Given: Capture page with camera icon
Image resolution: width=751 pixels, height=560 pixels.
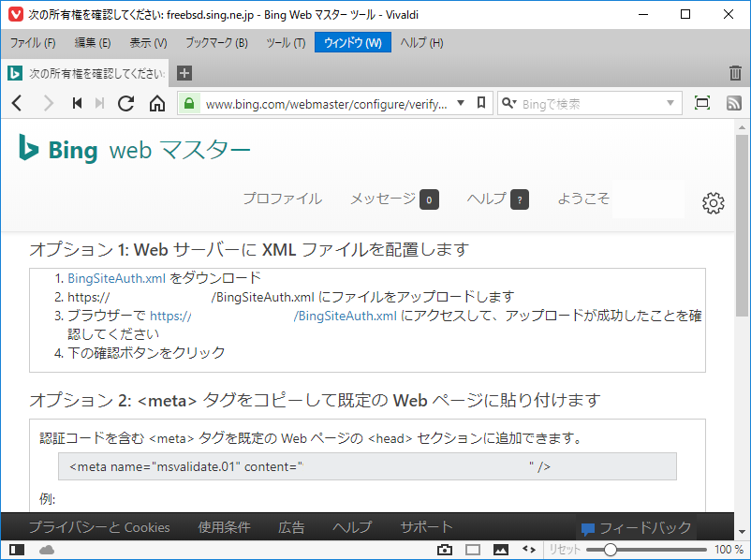Looking at the screenshot, I should 445,550.
